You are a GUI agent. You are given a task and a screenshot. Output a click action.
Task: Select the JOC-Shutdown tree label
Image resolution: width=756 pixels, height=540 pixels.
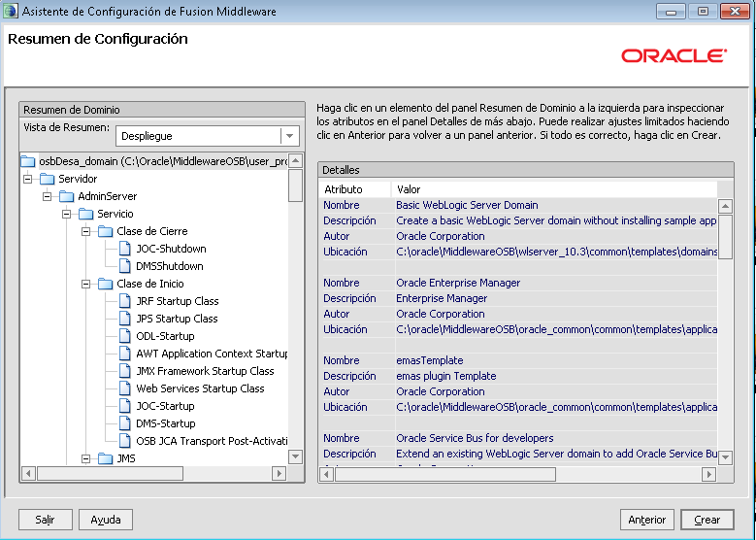[x=171, y=249]
